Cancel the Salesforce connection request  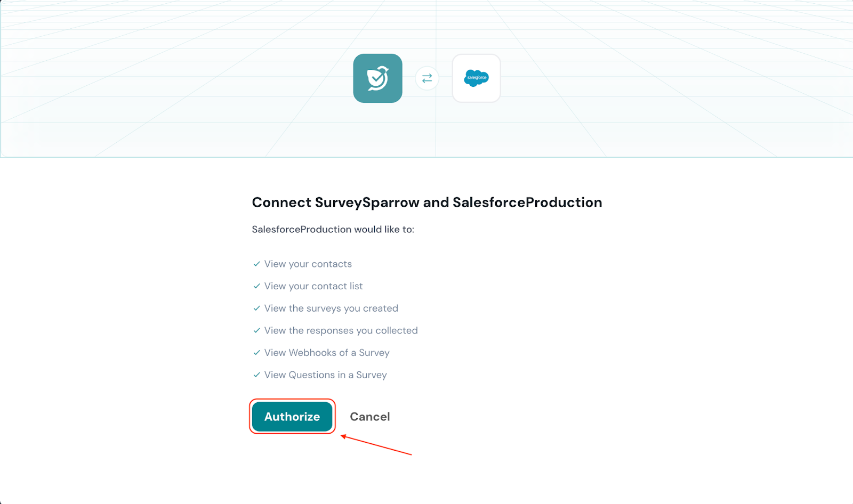point(369,417)
